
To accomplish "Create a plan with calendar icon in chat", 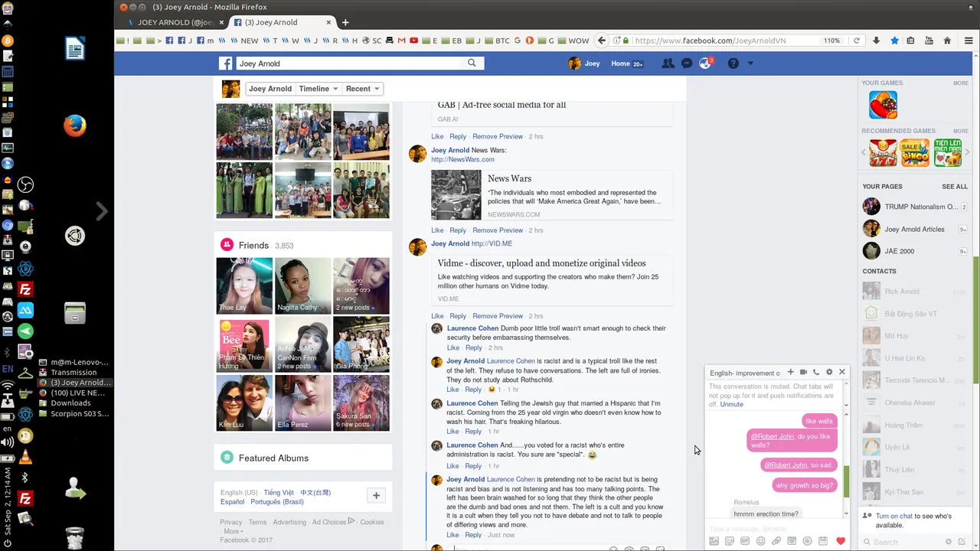I will 823,541.
